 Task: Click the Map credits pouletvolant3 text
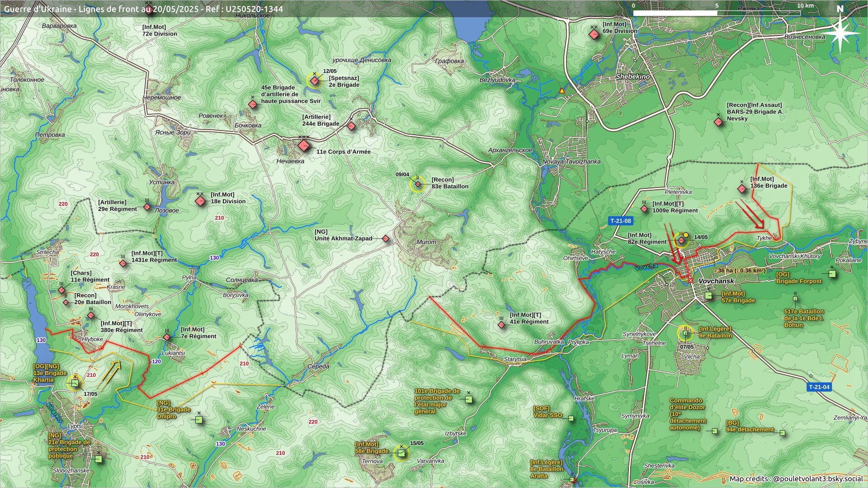tap(796, 479)
